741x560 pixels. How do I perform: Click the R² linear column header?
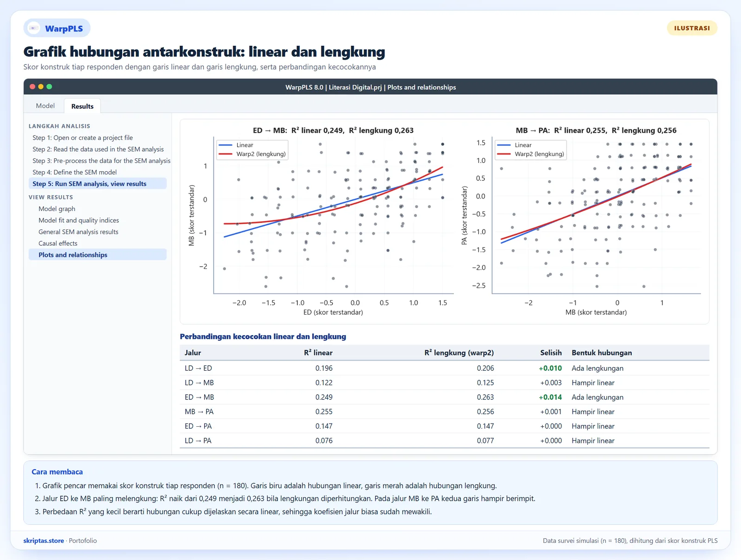[318, 353]
